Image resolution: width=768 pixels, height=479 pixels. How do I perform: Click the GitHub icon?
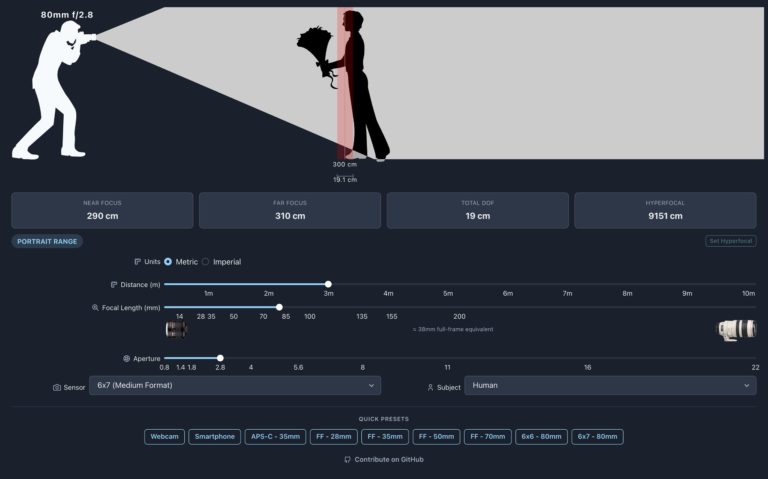point(347,459)
